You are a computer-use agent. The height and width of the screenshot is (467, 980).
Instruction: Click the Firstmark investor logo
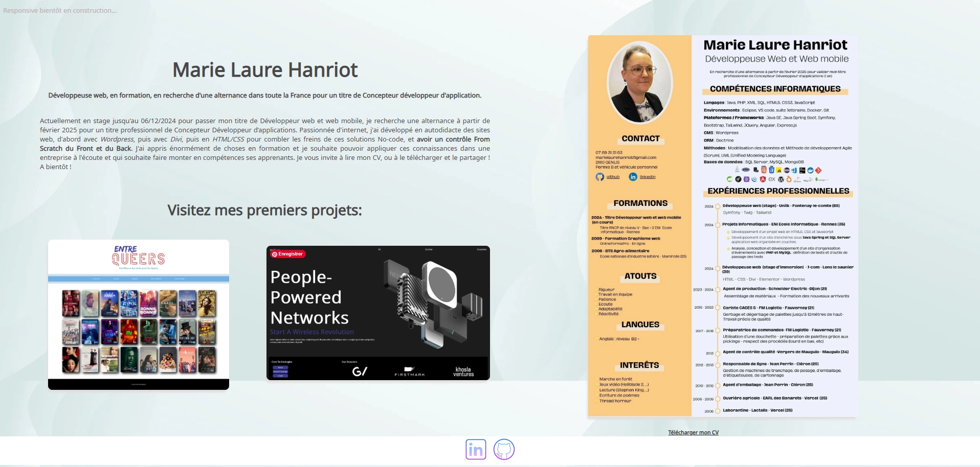(409, 371)
